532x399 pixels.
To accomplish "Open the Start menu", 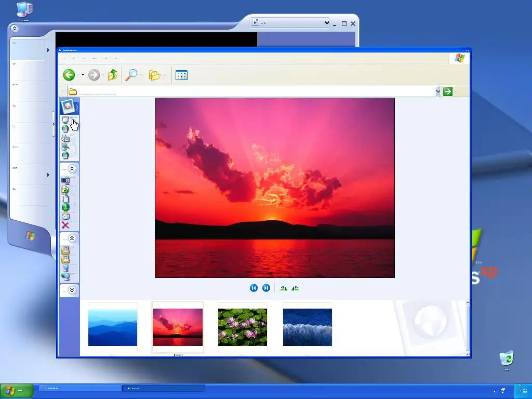I will point(17,391).
